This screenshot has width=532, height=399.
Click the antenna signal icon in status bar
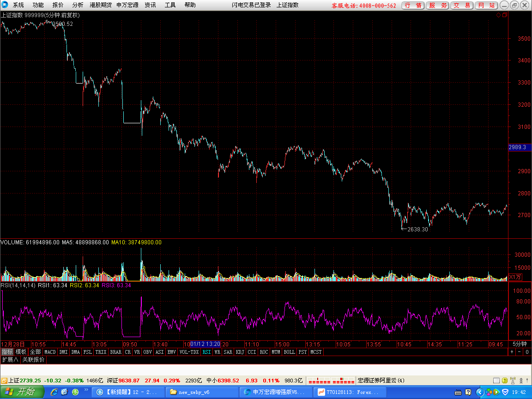(513, 381)
